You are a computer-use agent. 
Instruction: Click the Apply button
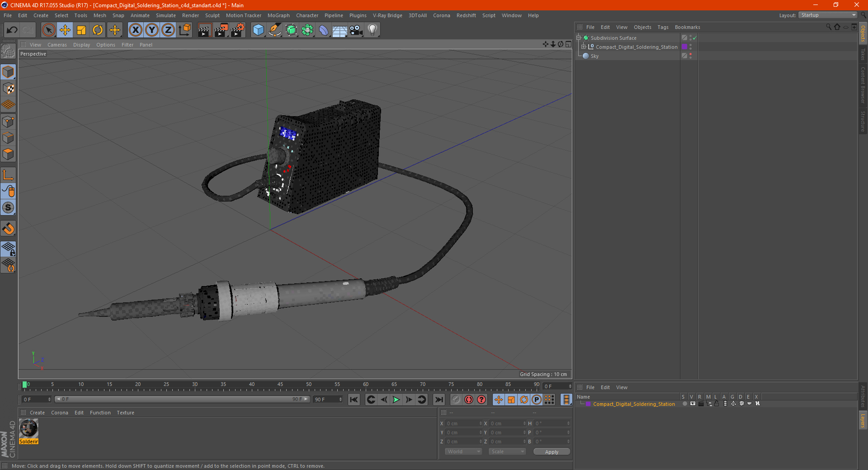[x=552, y=452]
